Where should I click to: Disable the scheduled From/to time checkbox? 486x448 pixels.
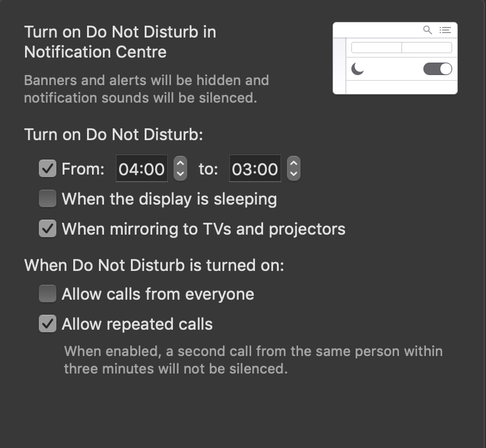[48, 169]
